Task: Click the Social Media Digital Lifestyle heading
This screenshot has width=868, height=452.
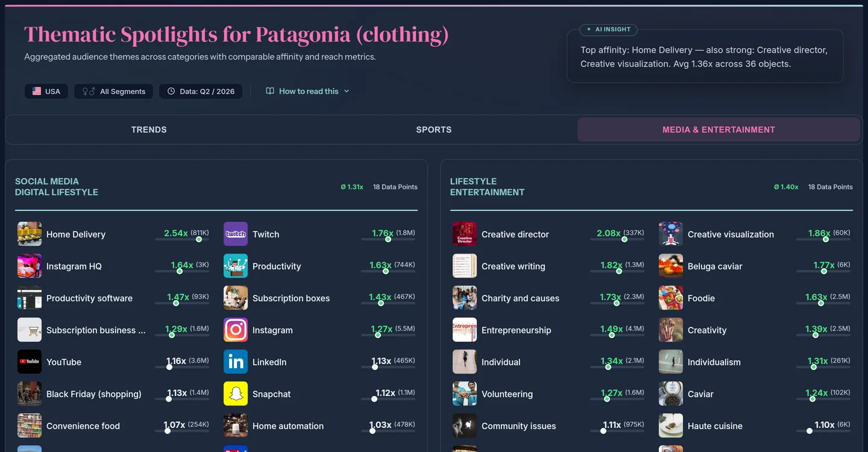Action: [57, 187]
